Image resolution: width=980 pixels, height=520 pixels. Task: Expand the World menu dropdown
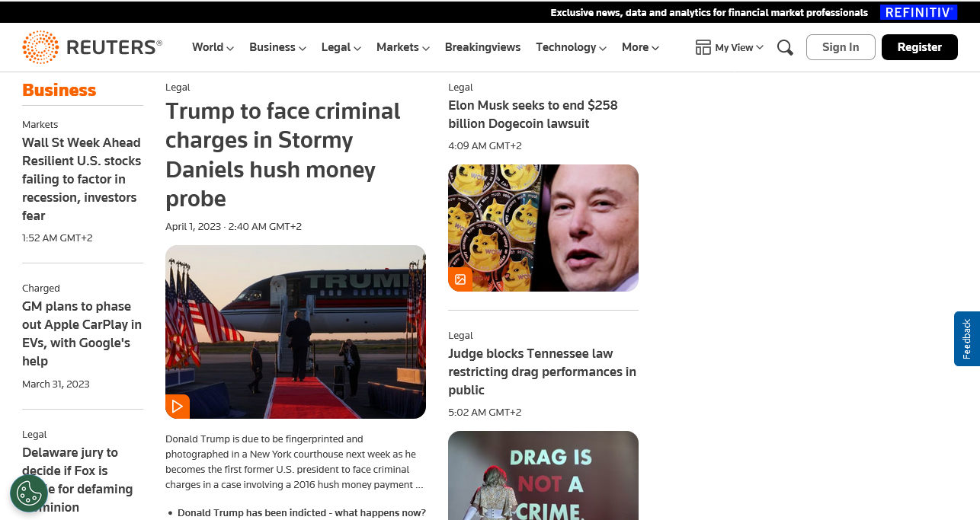tap(213, 47)
